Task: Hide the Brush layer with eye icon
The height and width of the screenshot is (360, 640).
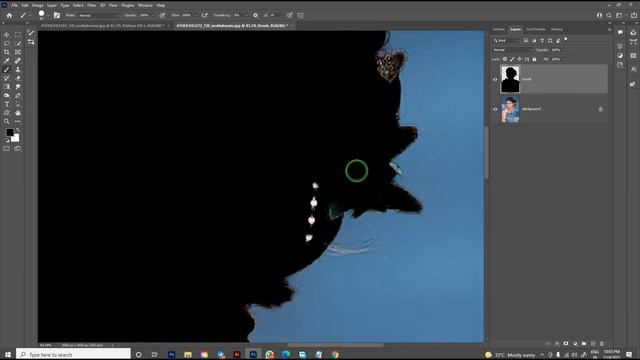Action: point(495,79)
